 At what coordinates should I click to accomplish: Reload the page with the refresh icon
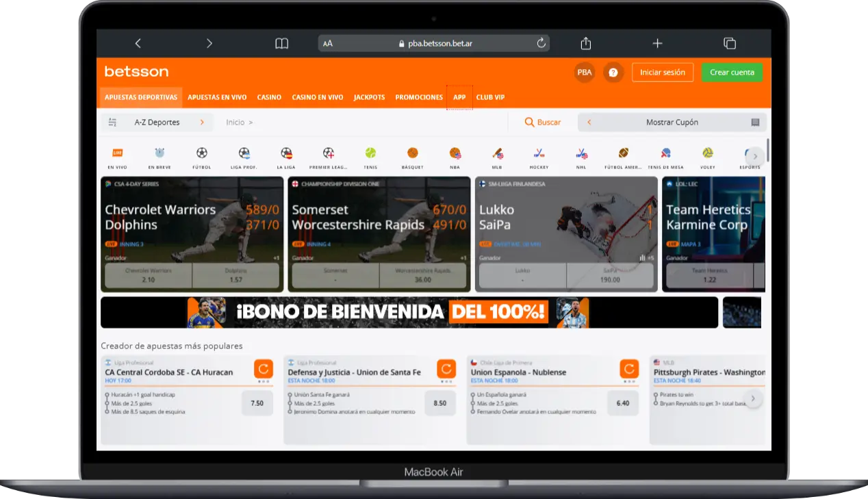(x=541, y=43)
